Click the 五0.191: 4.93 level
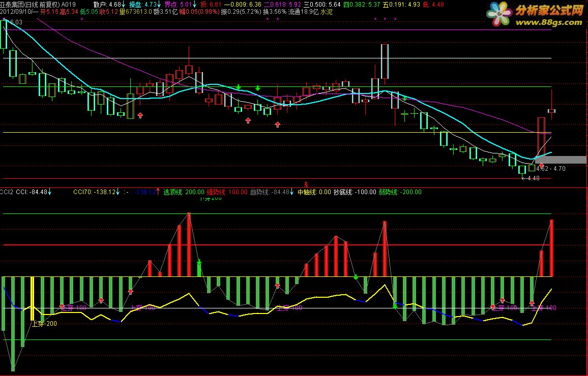Image resolution: width=588 pixels, height=376 pixels. [402, 5]
